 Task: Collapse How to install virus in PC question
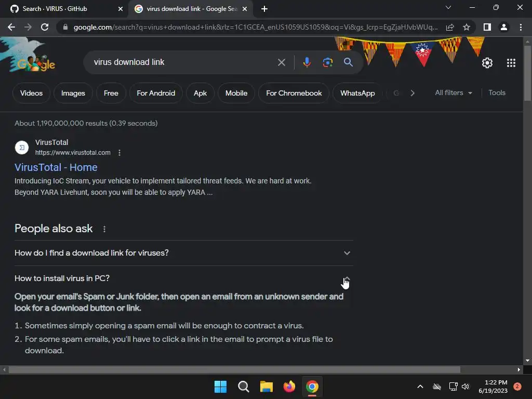pyautogui.click(x=183, y=278)
